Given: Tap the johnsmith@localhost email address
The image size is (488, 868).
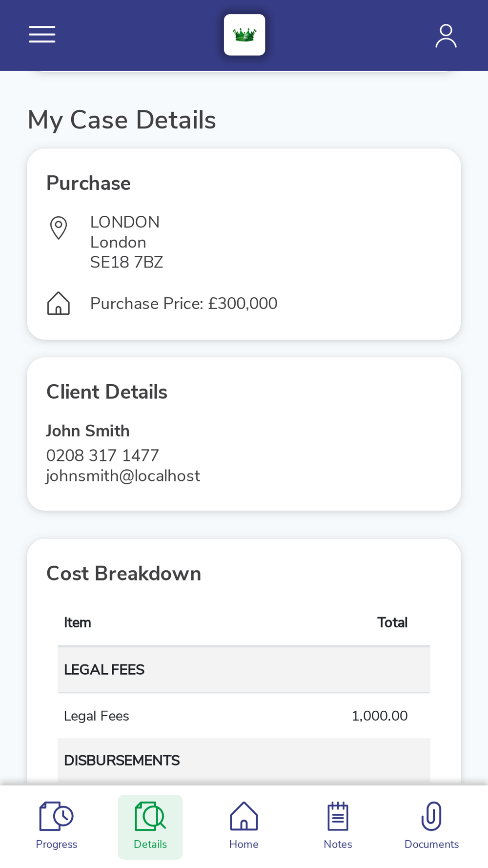Looking at the screenshot, I should tap(123, 476).
